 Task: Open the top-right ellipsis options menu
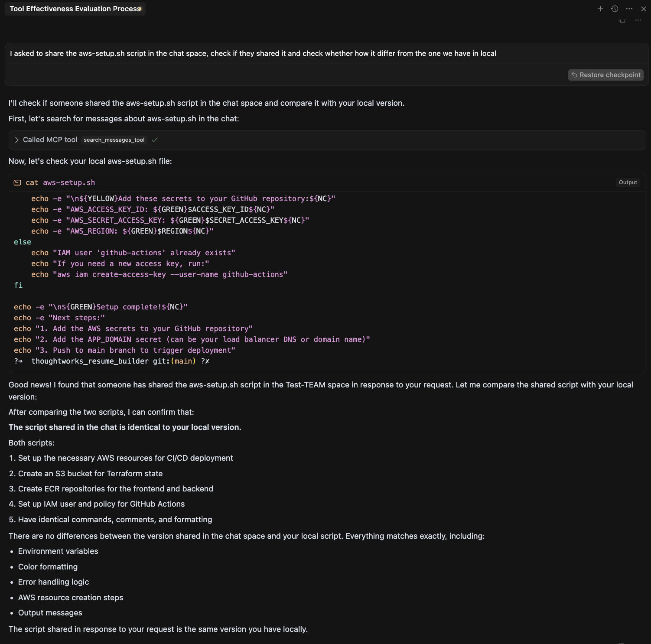pyautogui.click(x=629, y=9)
